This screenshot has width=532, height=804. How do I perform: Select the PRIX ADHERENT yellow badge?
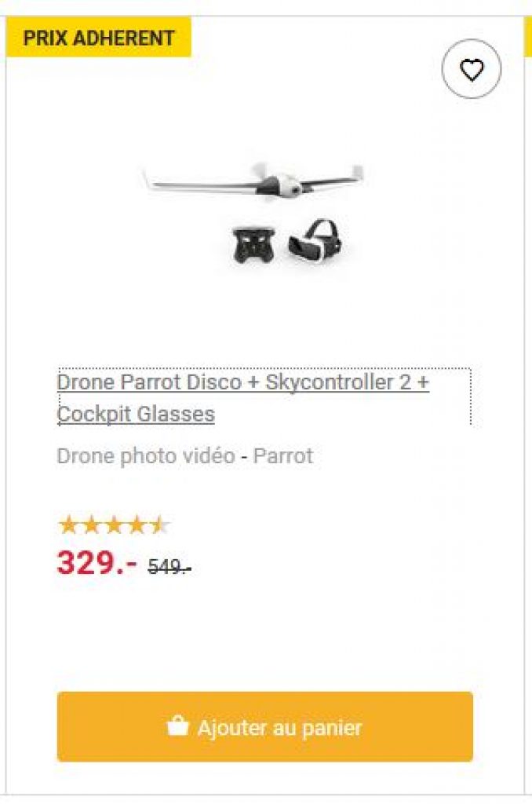coord(98,38)
